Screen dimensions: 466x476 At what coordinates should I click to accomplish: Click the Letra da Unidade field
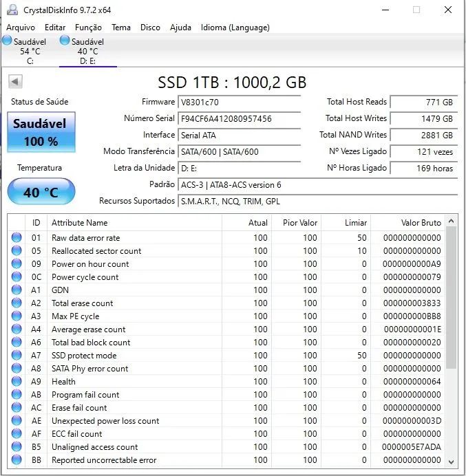[x=239, y=168]
